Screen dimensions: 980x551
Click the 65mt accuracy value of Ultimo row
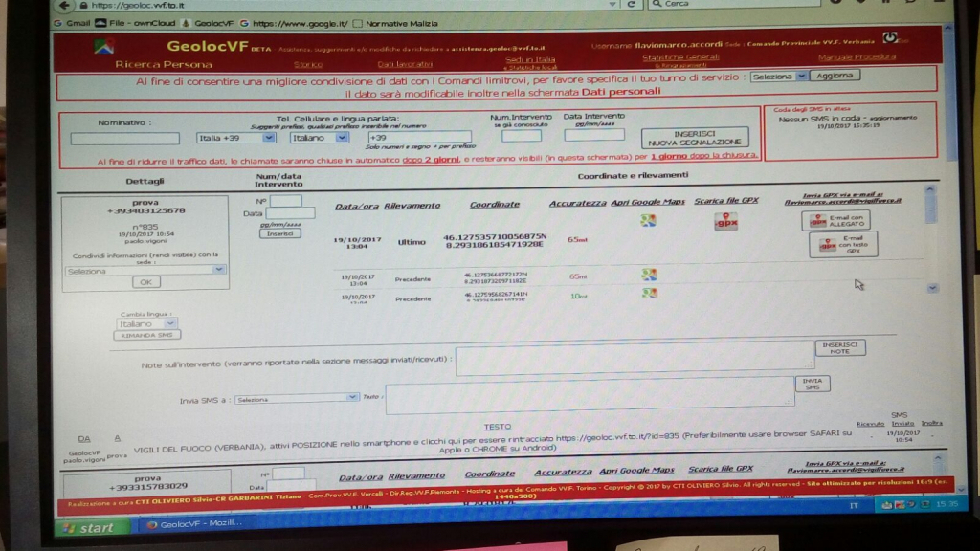point(577,239)
